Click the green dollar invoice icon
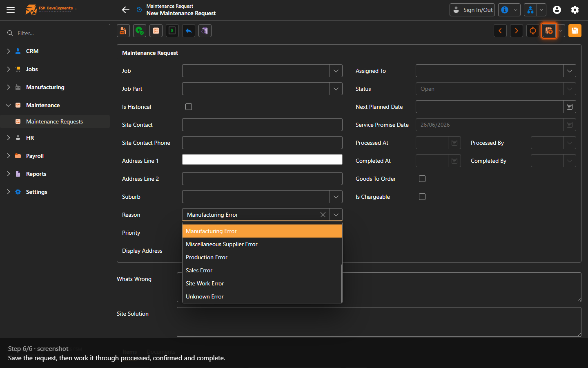Image resolution: width=588 pixels, height=368 pixels. tap(172, 31)
